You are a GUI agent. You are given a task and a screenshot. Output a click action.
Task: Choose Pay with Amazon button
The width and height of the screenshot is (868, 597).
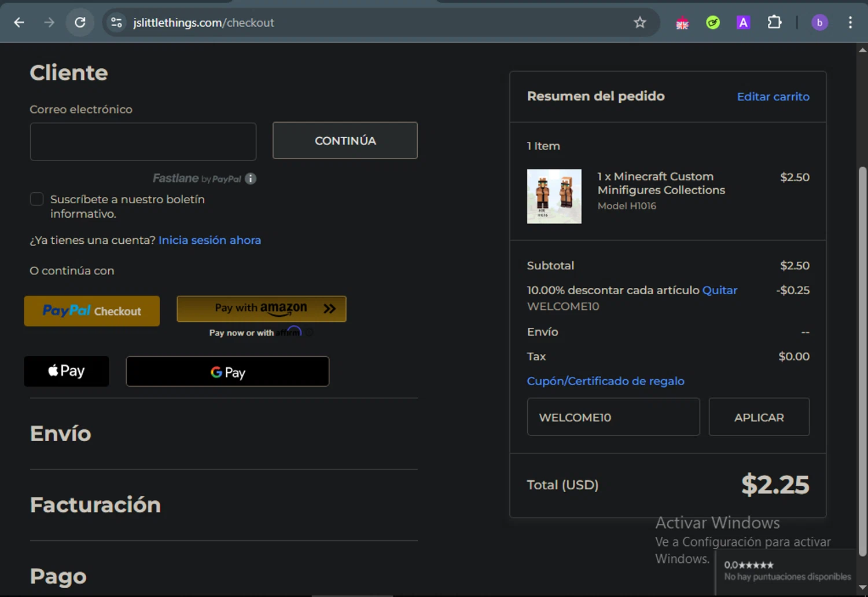click(262, 309)
